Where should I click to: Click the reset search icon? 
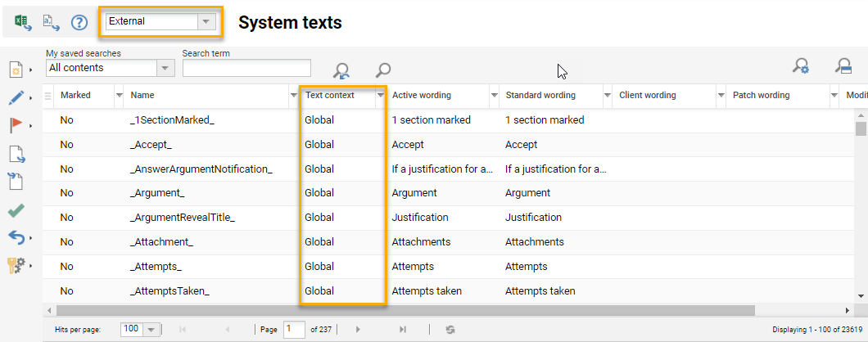click(x=341, y=70)
